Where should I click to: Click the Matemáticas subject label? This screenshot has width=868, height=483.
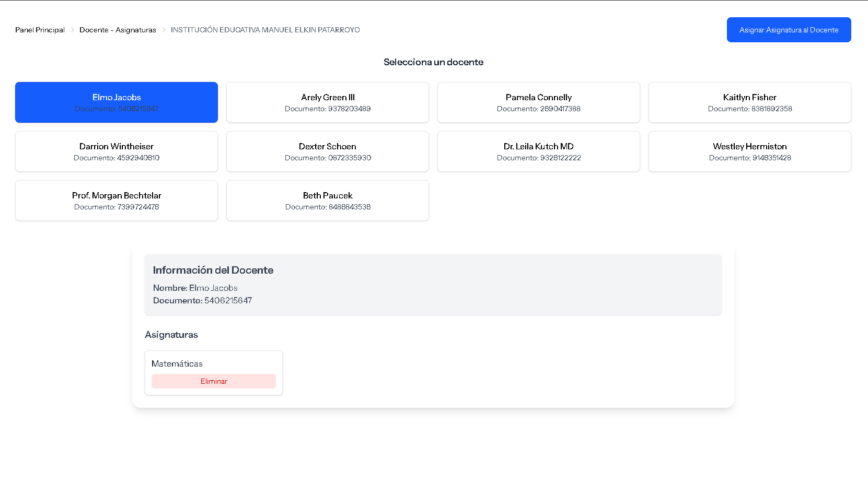tap(177, 363)
